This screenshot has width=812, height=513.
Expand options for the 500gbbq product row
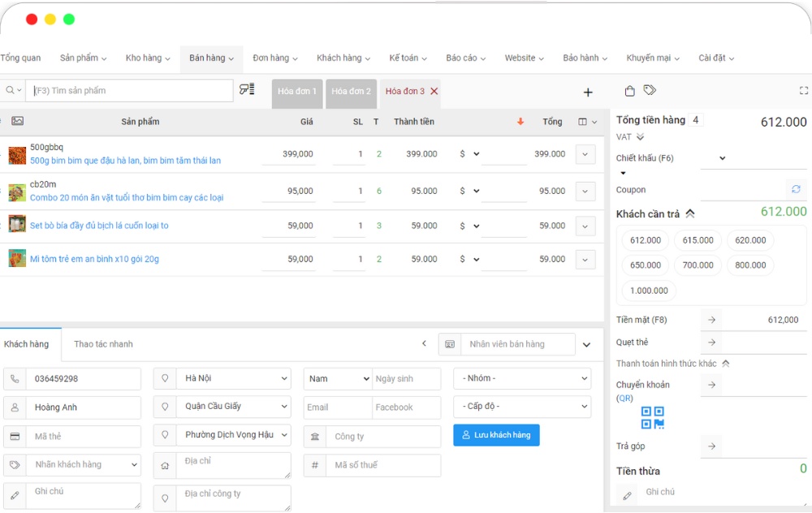pos(585,154)
